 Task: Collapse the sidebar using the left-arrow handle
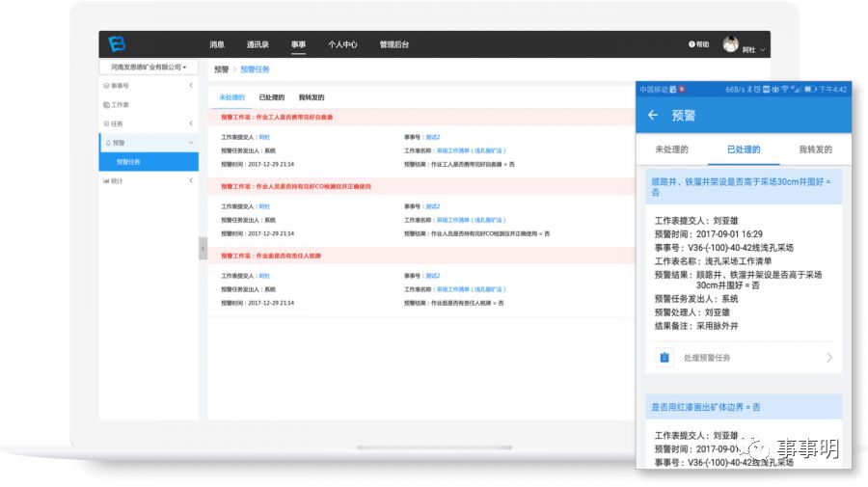click(203, 248)
